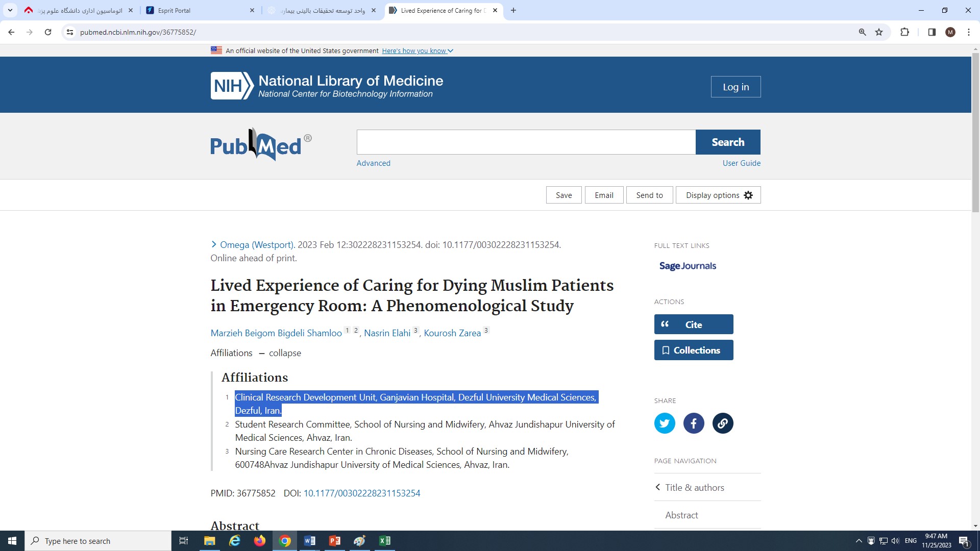This screenshot has height=551, width=980.
Task: Open Chrome extensions puzzle icon
Action: click(x=904, y=32)
